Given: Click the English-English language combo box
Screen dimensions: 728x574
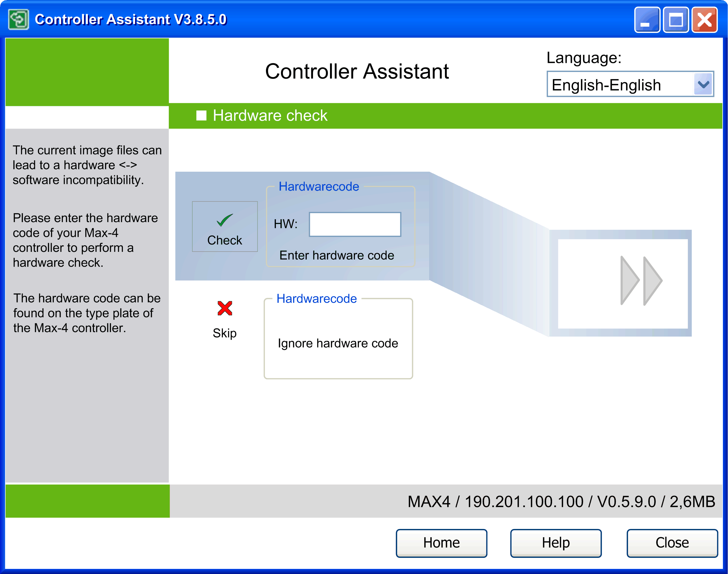Looking at the screenshot, I should (x=630, y=84).
